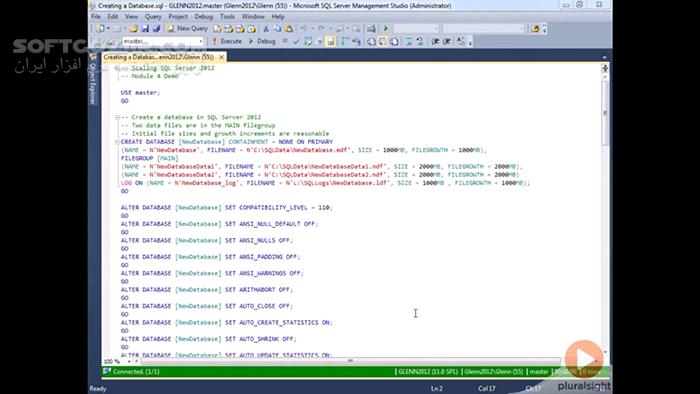Close the 'Creating a Databas...' document tab
Image resolution: width=700 pixels, height=394 pixels.
(221, 57)
